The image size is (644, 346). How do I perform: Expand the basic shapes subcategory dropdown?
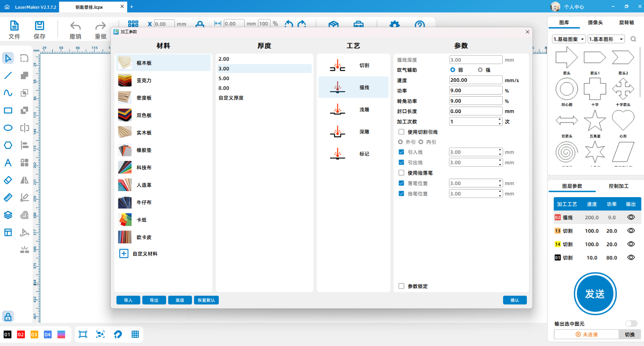(606, 39)
